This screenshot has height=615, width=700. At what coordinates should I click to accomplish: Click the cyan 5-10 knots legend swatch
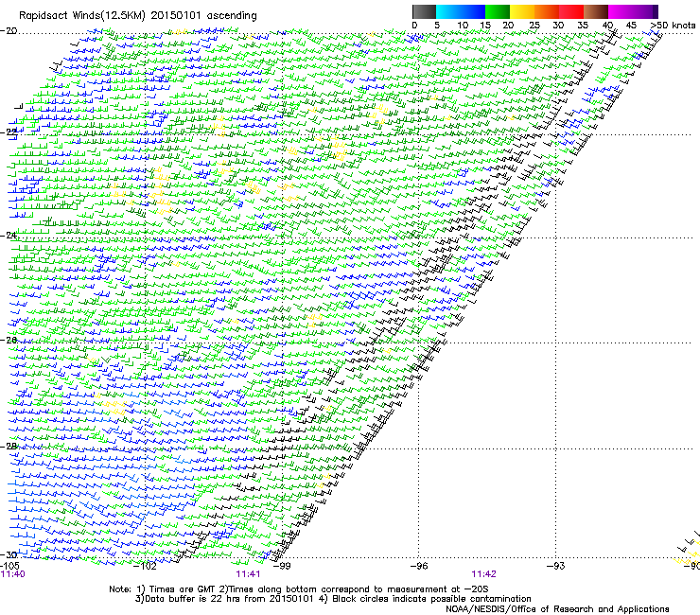point(448,11)
